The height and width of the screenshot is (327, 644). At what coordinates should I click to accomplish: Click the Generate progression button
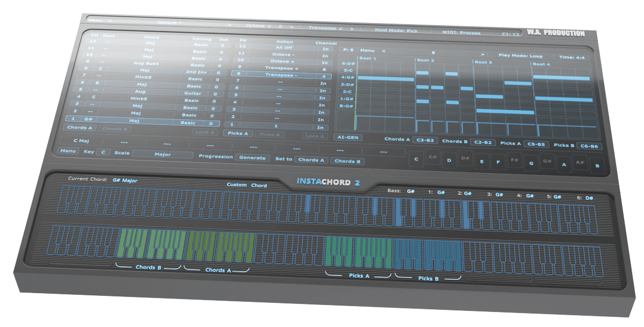click(252, 158)
